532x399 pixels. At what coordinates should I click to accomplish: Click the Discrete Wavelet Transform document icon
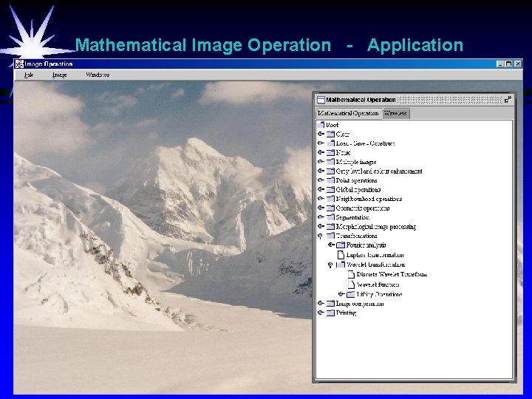click(x=352, y=274)
